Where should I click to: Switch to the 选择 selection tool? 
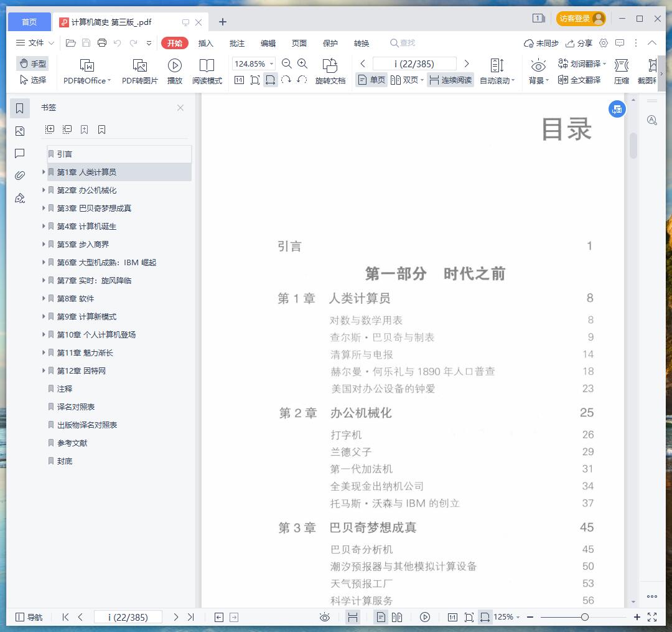pos(32,80)
